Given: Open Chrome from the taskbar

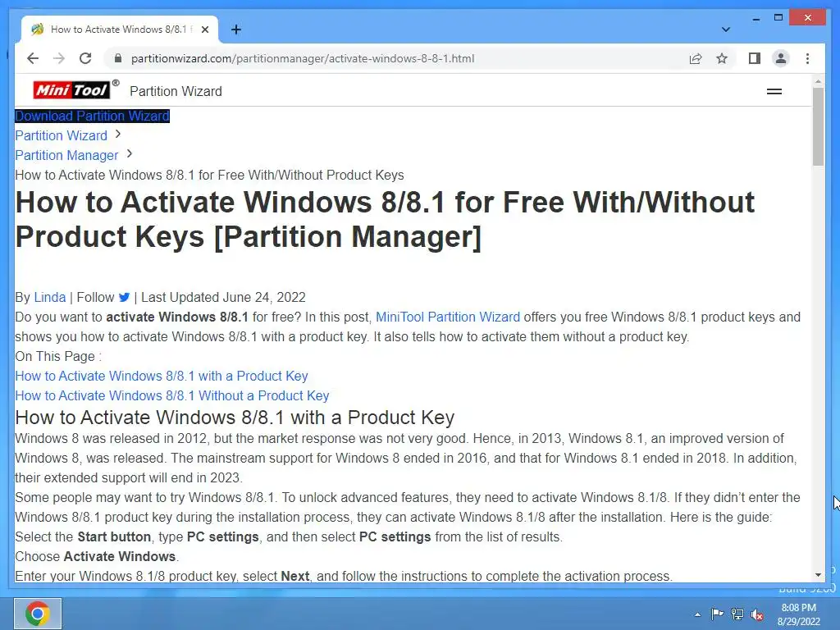Looking at the screenshot, I should click(38, 614).
